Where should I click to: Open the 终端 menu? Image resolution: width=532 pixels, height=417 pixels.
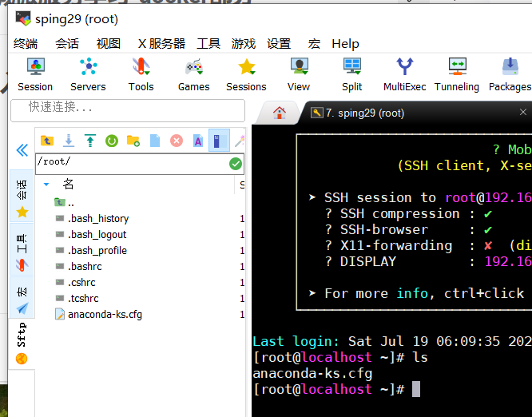point(26,44)
